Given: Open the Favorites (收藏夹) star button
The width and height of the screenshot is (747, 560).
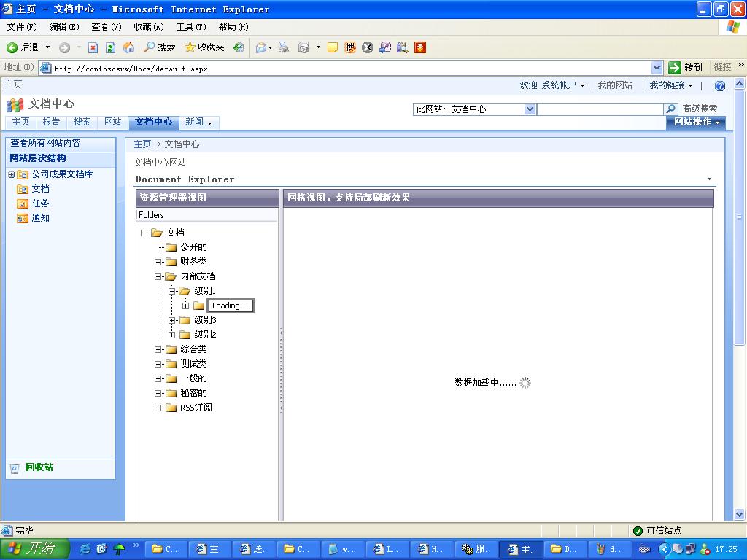Looking at the screenshot, I should tap(204, 47).
